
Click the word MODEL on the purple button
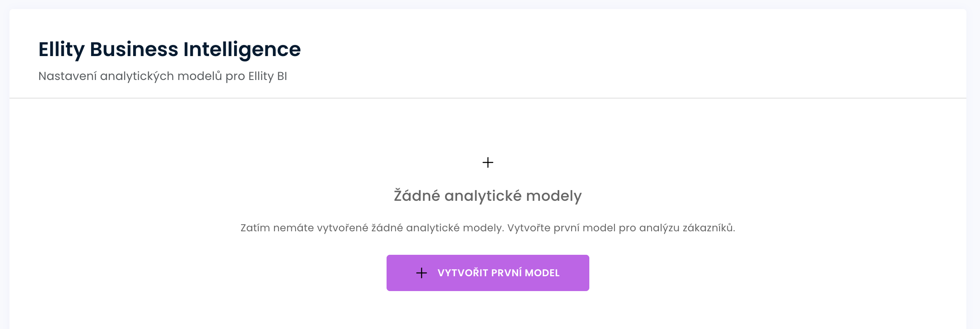point(542,273)
